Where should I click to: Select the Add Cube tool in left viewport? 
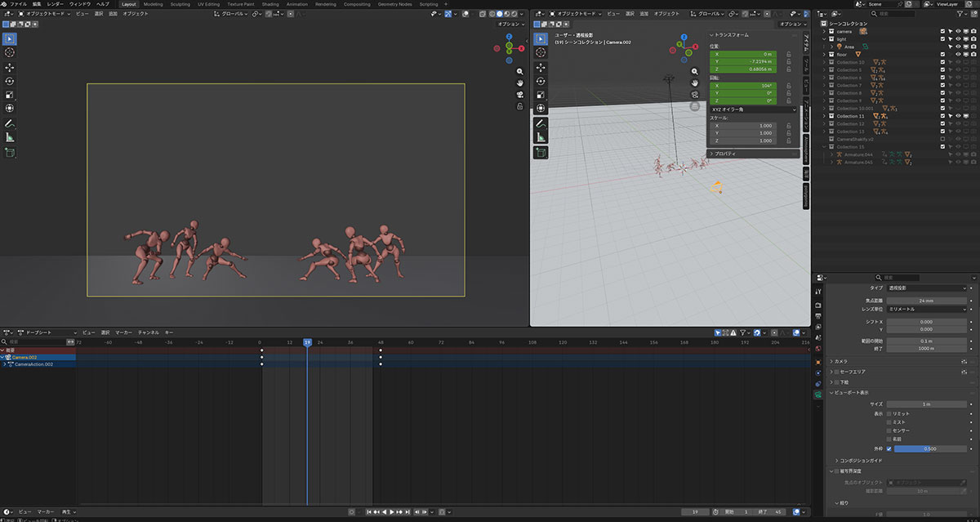[x=10, y=152]
